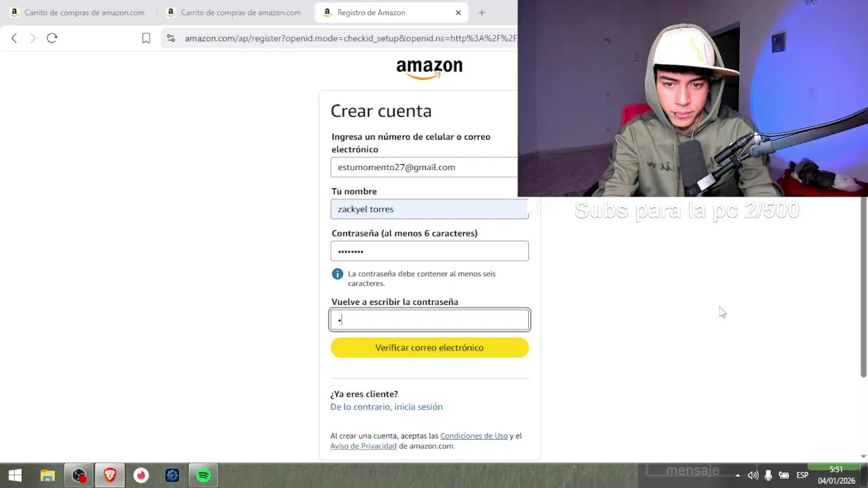868x488 pixels.
Task: Bookmark this page using the bookmark icon
Action: (146, 39)
